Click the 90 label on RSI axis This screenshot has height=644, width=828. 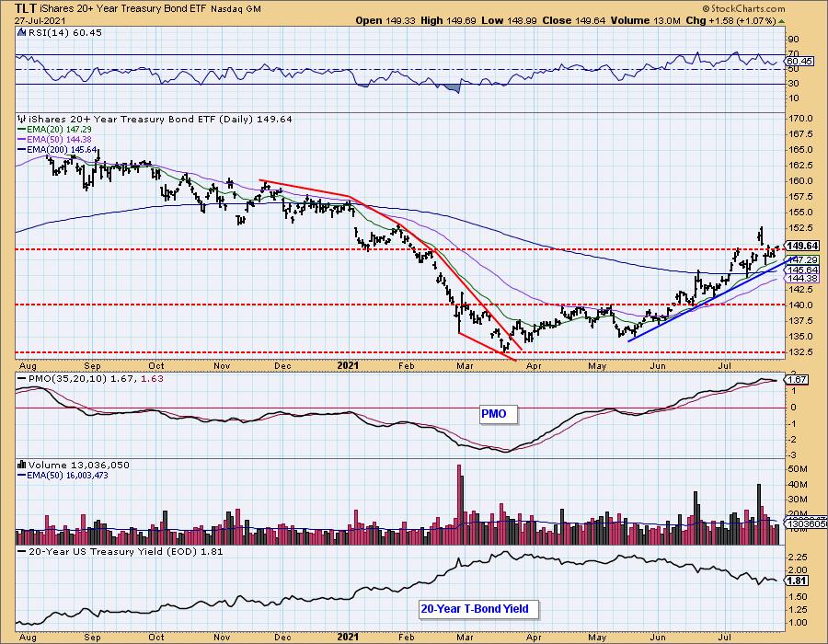click(x=793, y=39)
